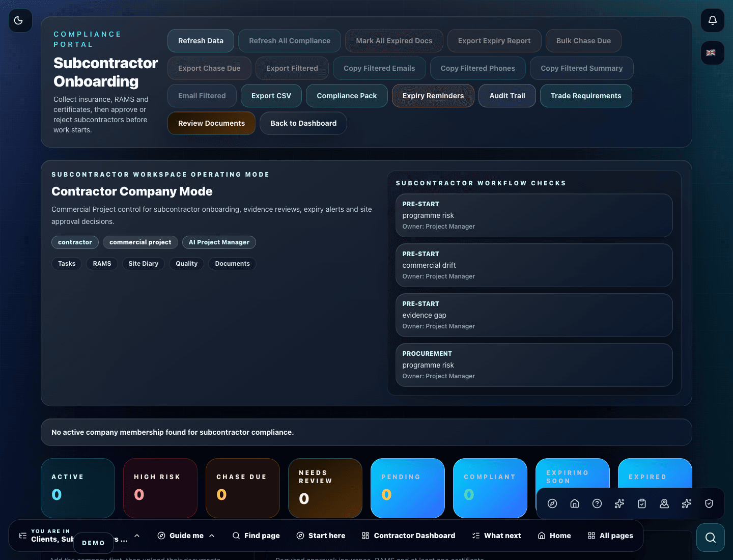Screen dimensions: 733x560
Task: Open the Documents chip
Action: 232,264
